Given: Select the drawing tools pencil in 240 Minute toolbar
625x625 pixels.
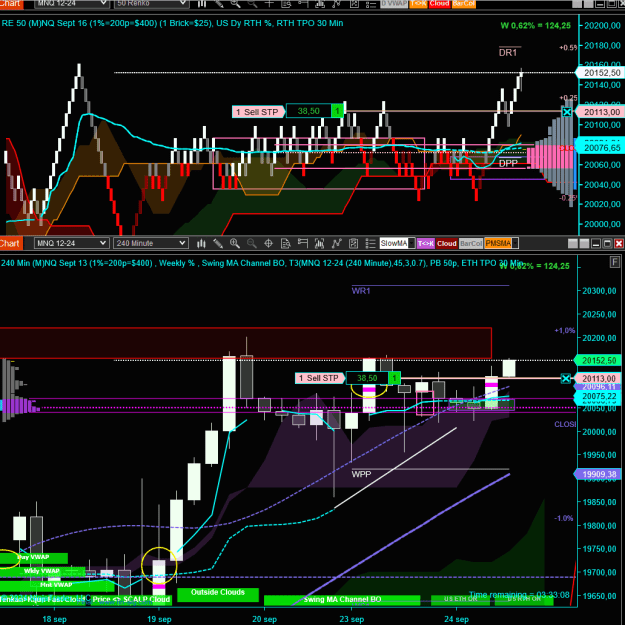Looking at the screenshot, I should coord(218,243).
